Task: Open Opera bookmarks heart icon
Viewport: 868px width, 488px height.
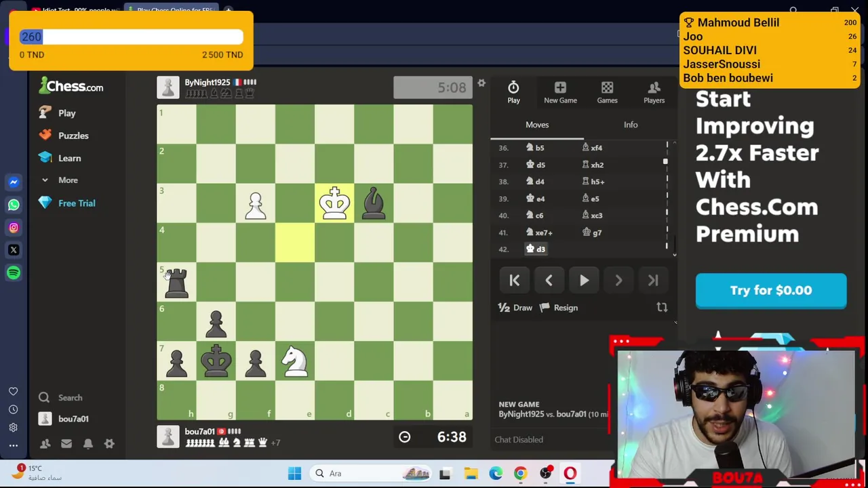Action: point(13,391)
